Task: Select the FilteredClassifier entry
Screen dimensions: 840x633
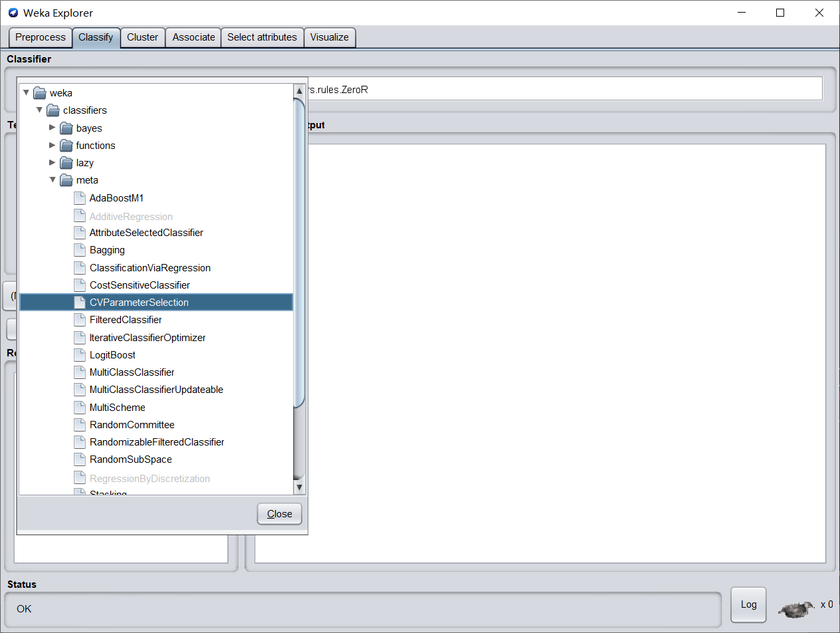Action: click(126, 320)
